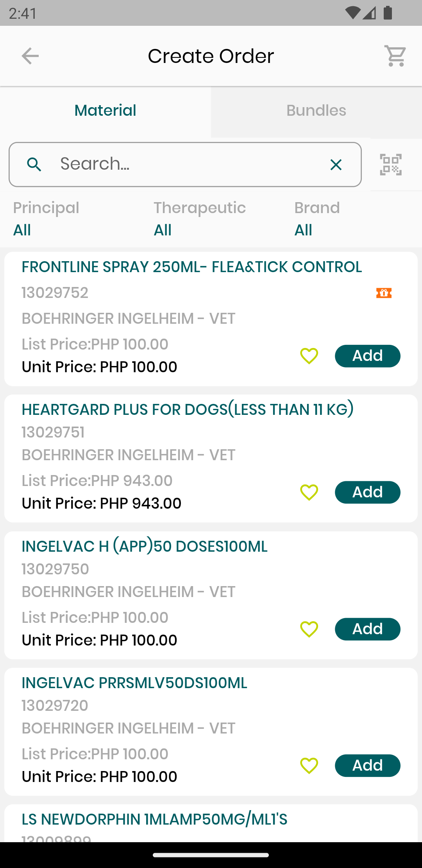Screen dimensions: 422x868
Task: Switch to the Bundles tab
Action: (x=316, y=111)
